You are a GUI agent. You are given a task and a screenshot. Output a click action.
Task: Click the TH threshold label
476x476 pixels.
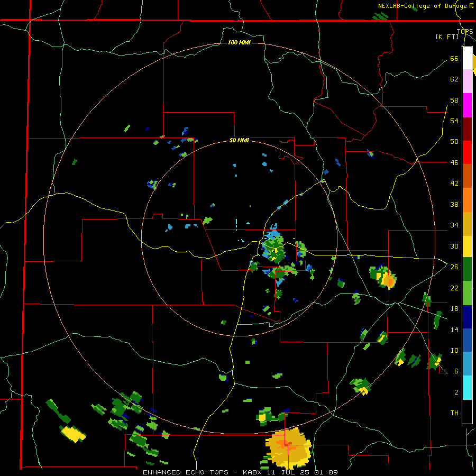click(454, 413)
